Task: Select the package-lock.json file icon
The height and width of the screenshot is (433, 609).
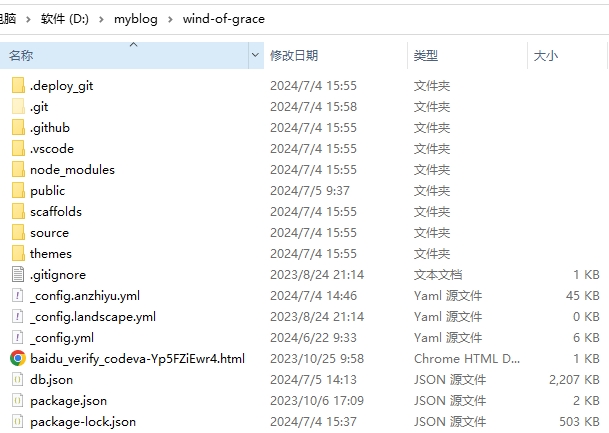Action: click(18, 422)
